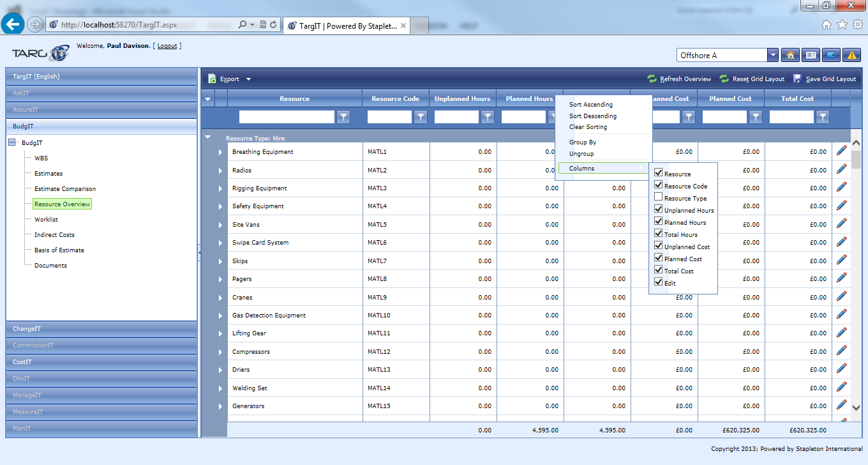
Task: Click the blue icon left of the warning triangle
Action: tap(831, 55)
